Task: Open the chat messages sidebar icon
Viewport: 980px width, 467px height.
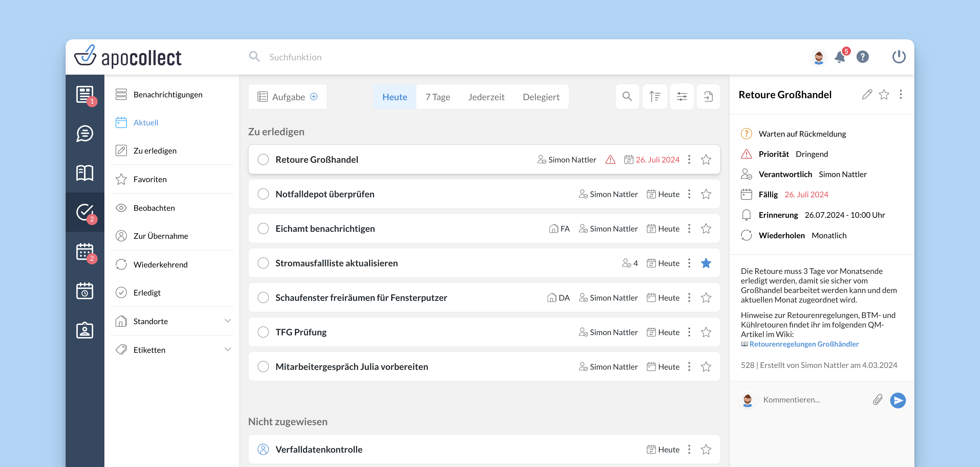Action: click(84, 134)
